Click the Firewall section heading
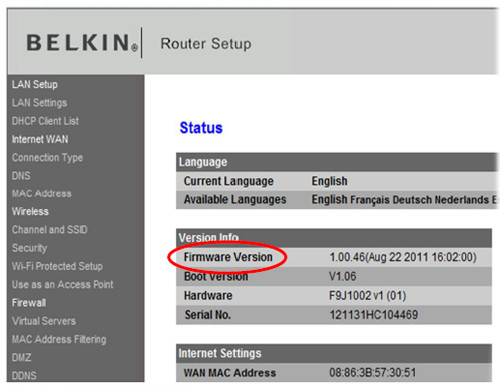The height and width of the screenshot is (389, 500). (x=29, y=303)
